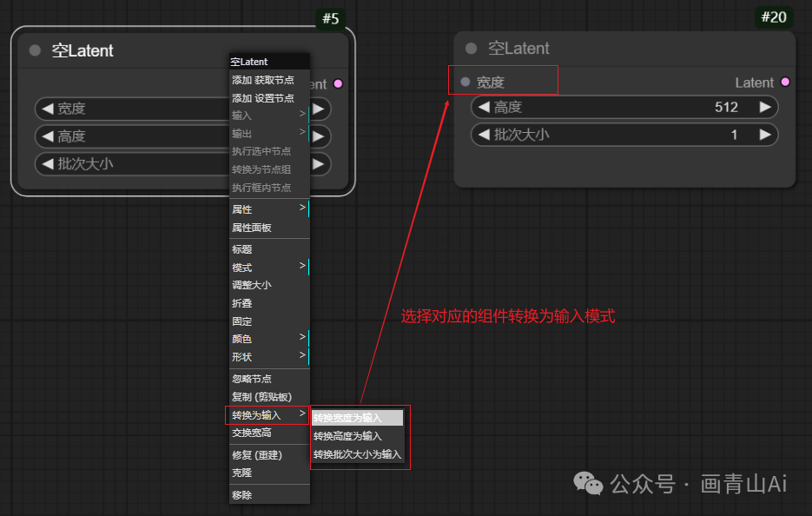Choose 执行框内节点 menu entry
812x516 pixels.
[269, 188]
